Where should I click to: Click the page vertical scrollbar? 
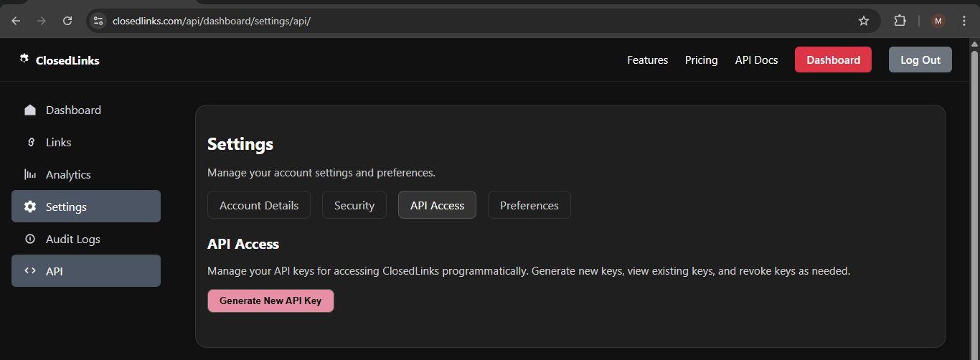(x=974, y=204)
